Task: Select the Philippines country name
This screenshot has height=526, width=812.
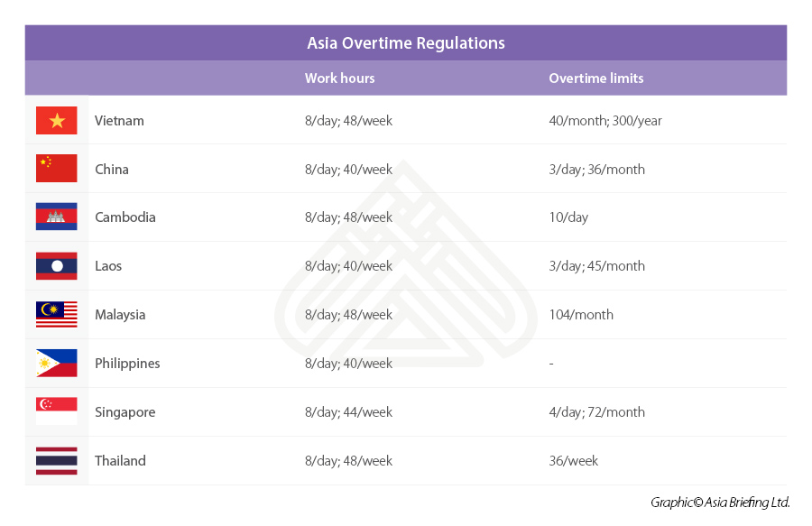Action: pos(127,364)
